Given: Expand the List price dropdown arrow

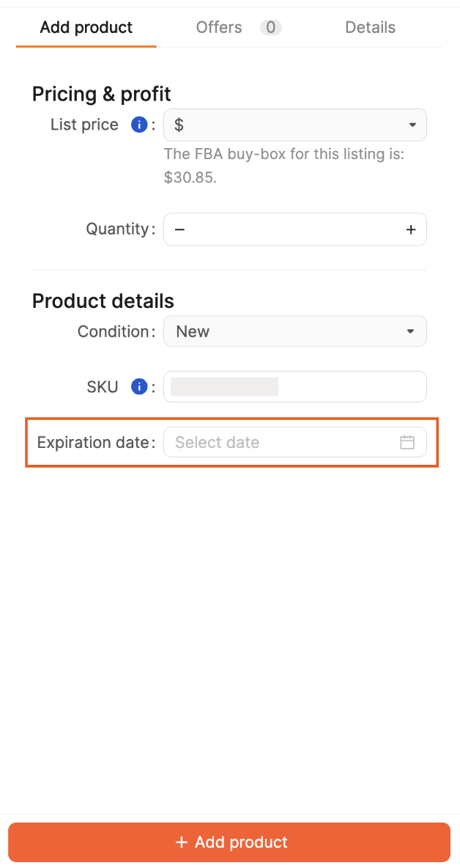Looking at the screenshot, I should click(x=412, y=125).
